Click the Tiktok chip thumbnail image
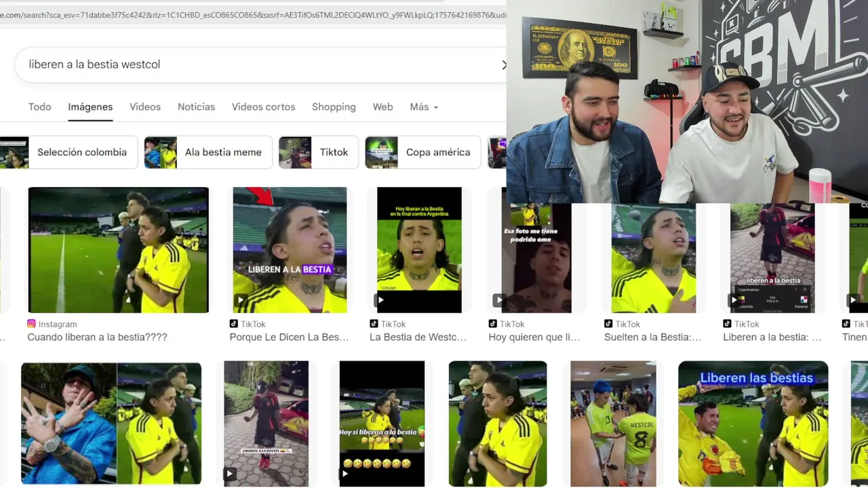This screenshot has width=868, height=488. click(x=295, y=152)
